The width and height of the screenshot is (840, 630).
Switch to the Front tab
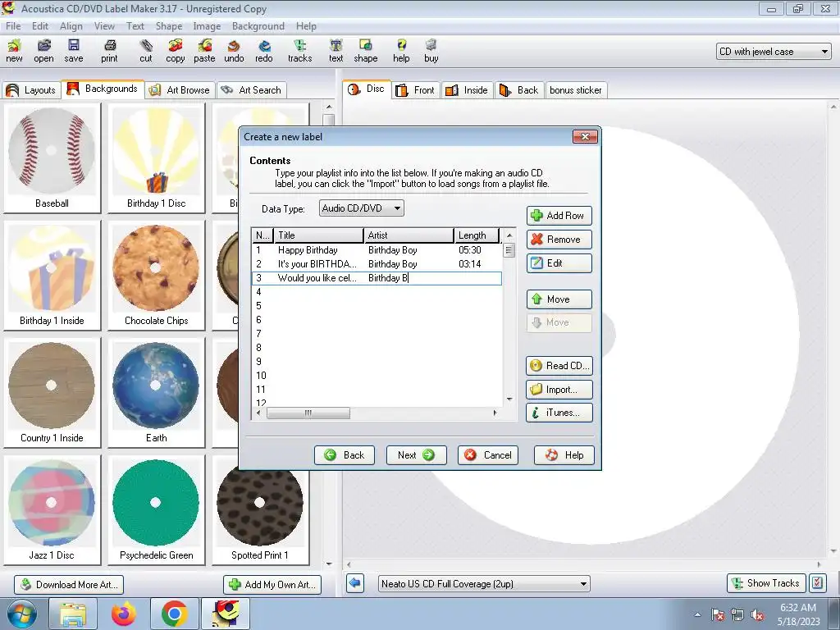click(x=416, y=90)
